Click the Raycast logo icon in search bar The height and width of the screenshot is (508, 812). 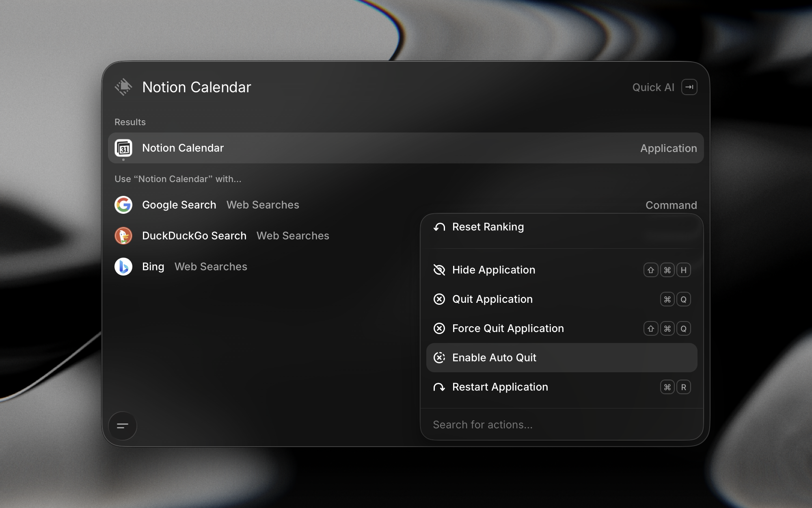click(123, 87)
